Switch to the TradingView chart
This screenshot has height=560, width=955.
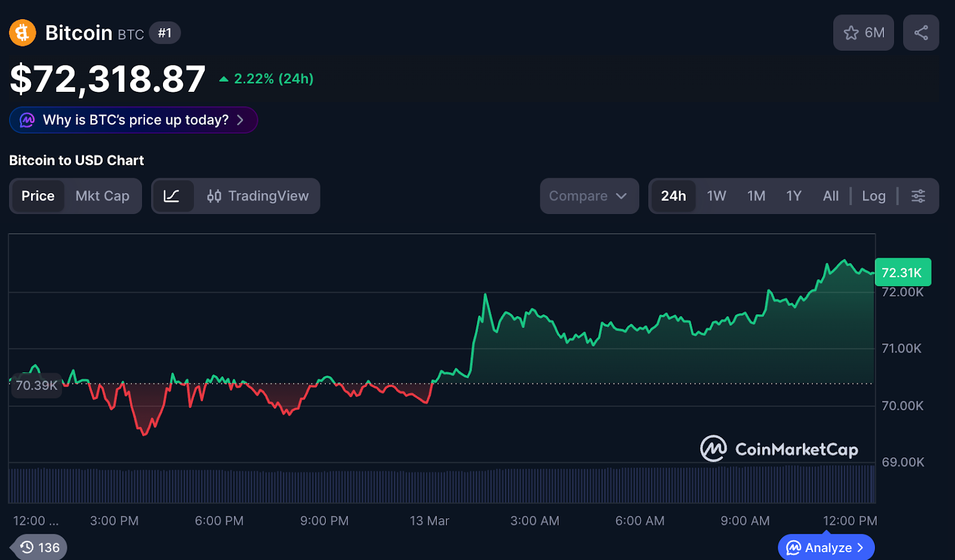[x=258, y=196]
